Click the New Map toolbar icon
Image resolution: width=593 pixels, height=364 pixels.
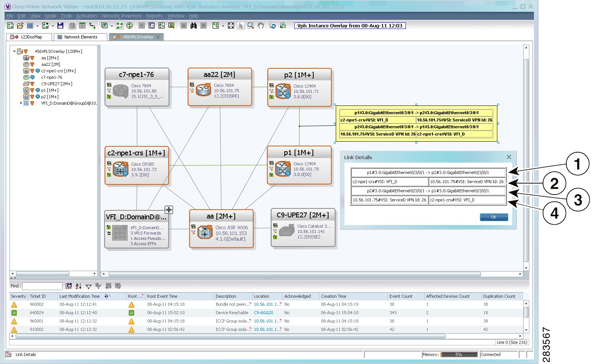(x=10, y=26)
